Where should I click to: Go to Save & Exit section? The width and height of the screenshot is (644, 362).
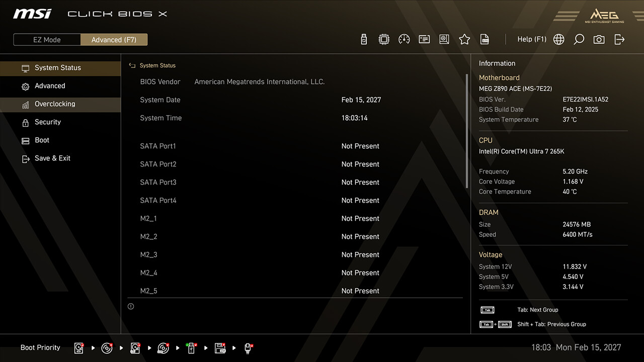pyautogui.click(x=52, y=158)
